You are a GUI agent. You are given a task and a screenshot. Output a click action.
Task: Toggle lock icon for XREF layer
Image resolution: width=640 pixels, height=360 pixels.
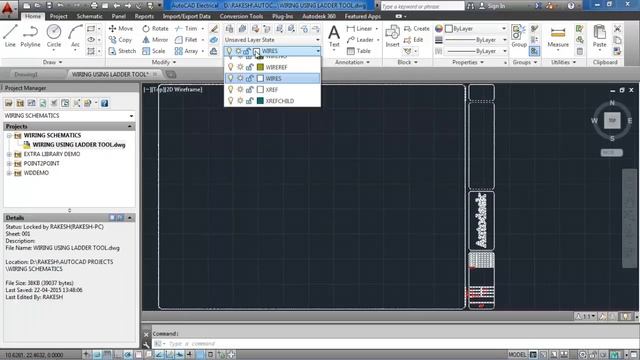coord(249,89)
